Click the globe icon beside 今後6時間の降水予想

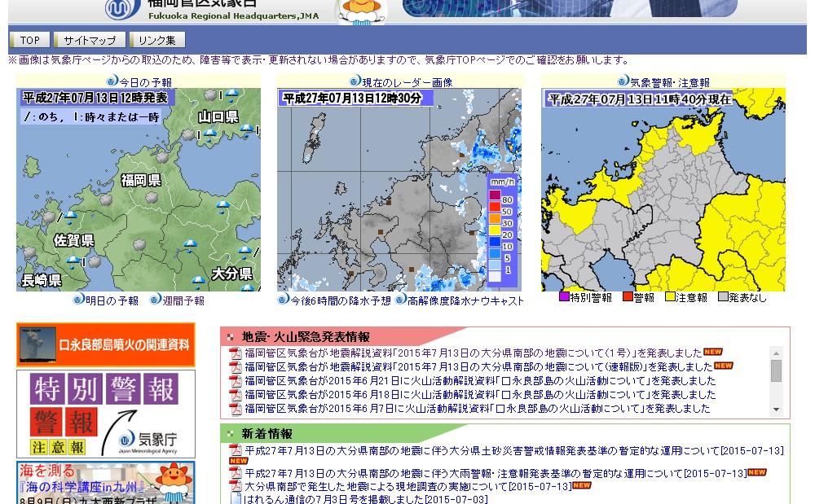tap(284, 300)
